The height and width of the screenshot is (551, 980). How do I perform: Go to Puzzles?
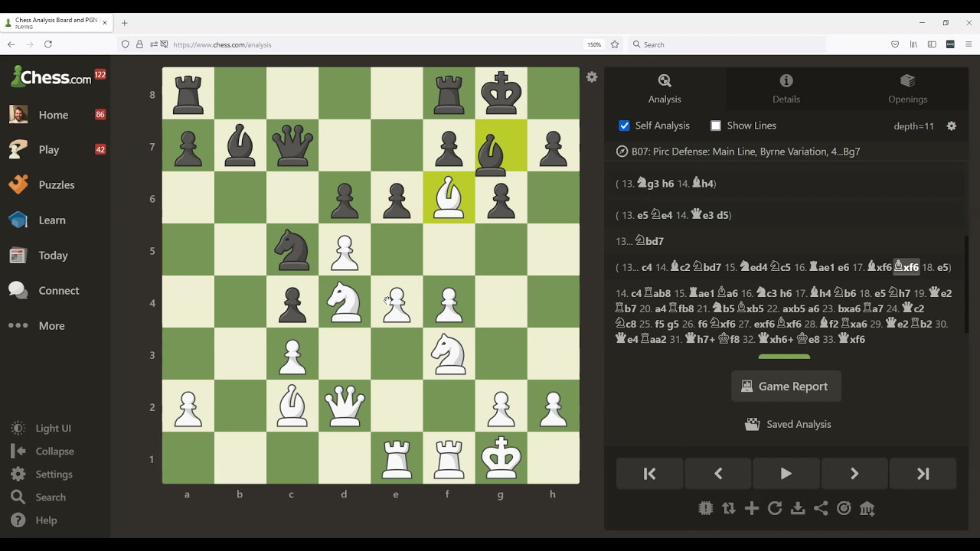click(57, 185)
